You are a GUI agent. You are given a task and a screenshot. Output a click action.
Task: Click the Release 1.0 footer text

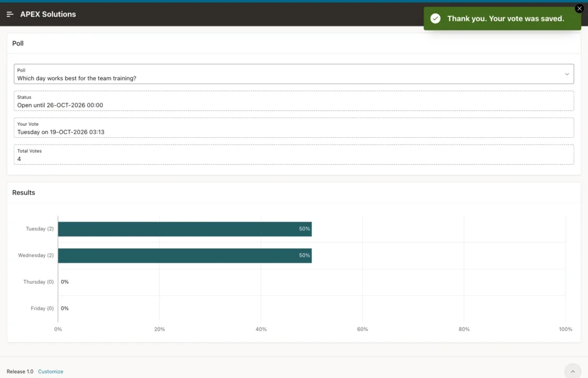click(x=20, y=371)
